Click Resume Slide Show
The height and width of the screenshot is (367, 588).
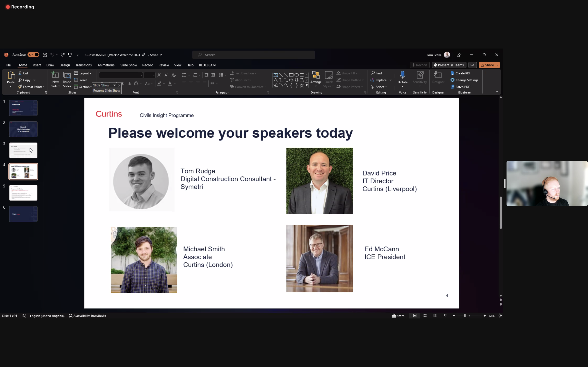(x=106, y=91)
